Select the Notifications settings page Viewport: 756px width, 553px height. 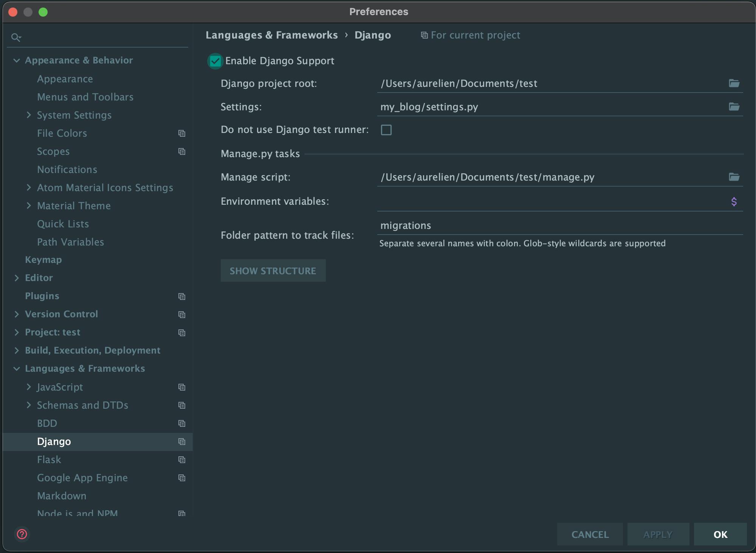pyautogui.click(x=67, y=170)
